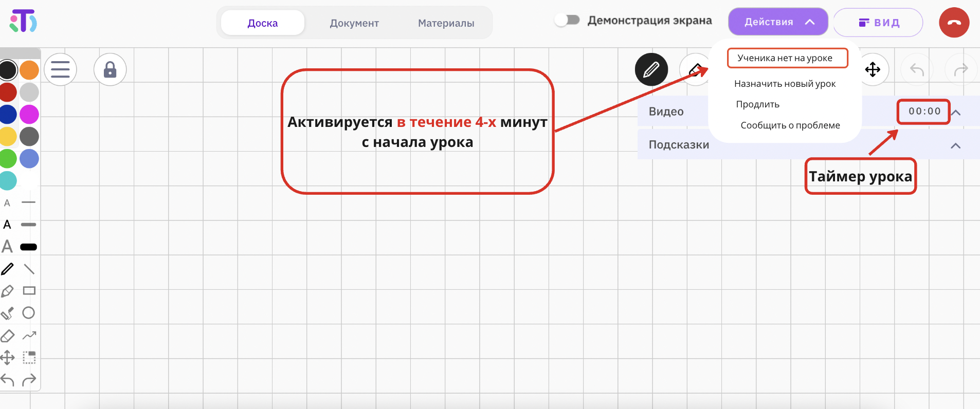Switch to the Документ tab
The image size is (980, 409).
point(354,23)
